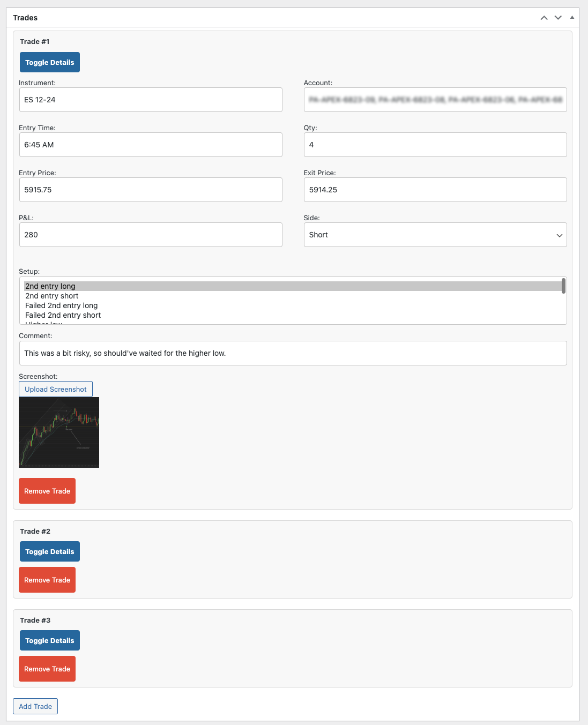
Task: Toggle details for Trade #1
Action: [50, 62]
